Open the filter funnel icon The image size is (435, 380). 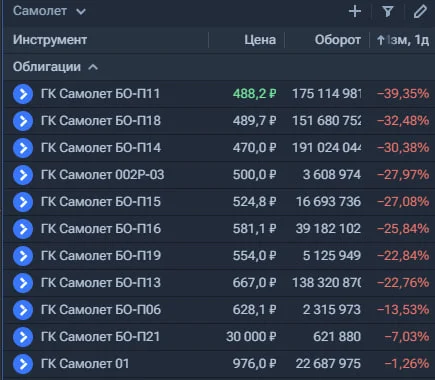tap(387, 12)
